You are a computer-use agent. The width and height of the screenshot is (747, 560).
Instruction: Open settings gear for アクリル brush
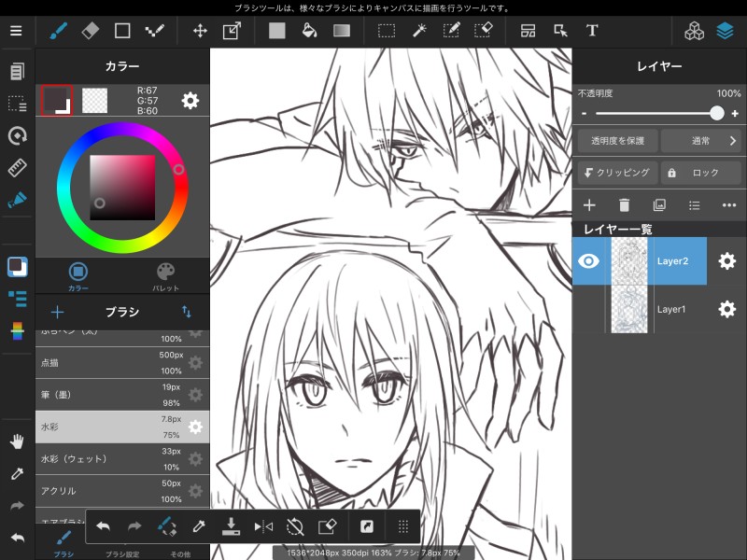click(x=195, y=491)
